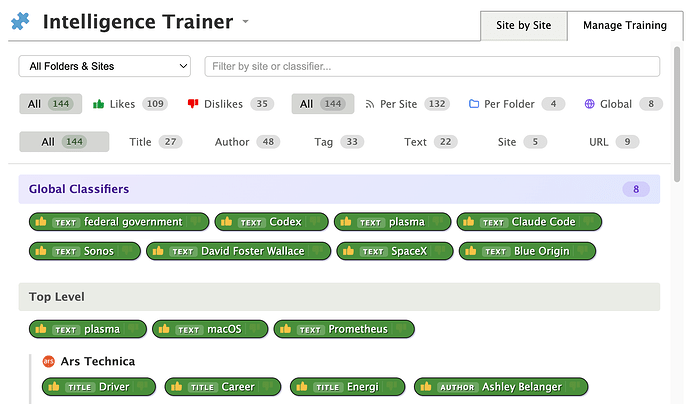Click thumbs-up icon on Codex classifier
690x404 pixels.
coord(226,222)
